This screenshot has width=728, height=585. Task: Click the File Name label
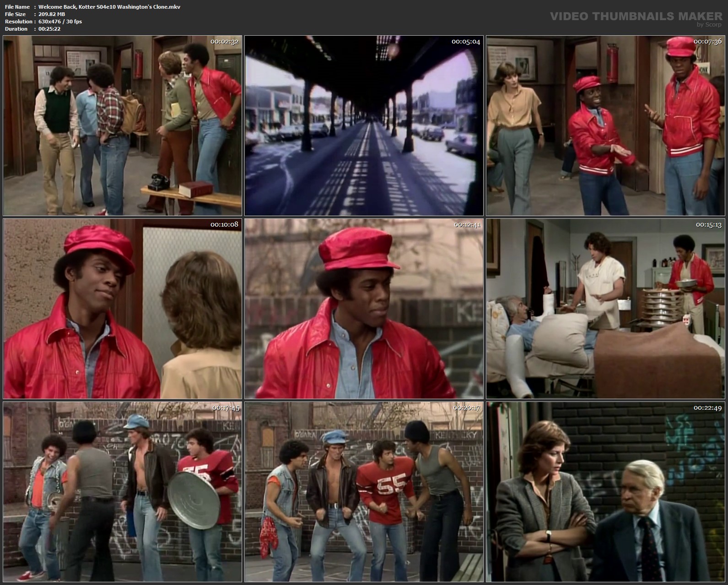pos(17,7)
